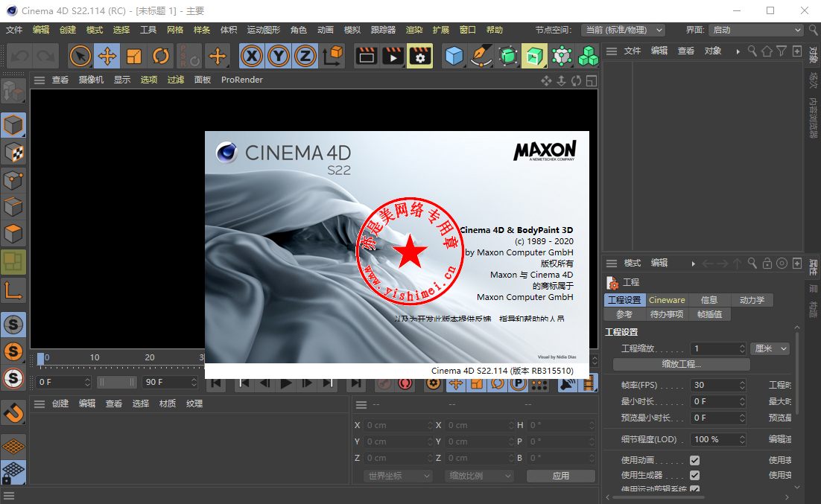The width and height of the screenshot is (821, 504).
Task: Click the timeline playhead marker at frame 0
Action: [40, 359]
